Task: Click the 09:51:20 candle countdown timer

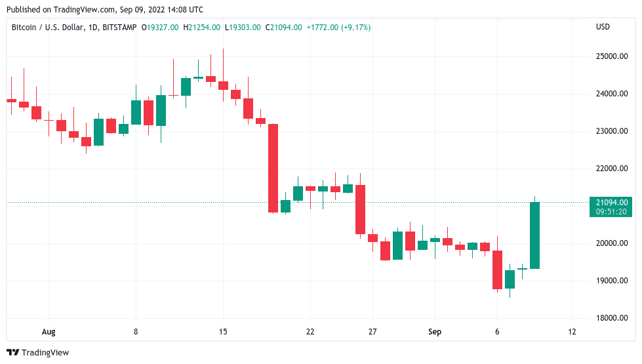Action: click(x=611, y=211)
